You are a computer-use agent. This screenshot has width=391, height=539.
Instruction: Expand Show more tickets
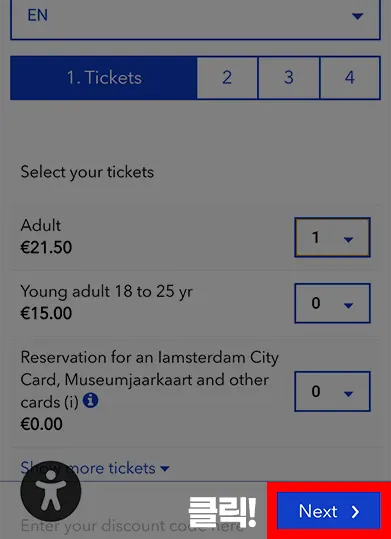[x=95, y=468]
